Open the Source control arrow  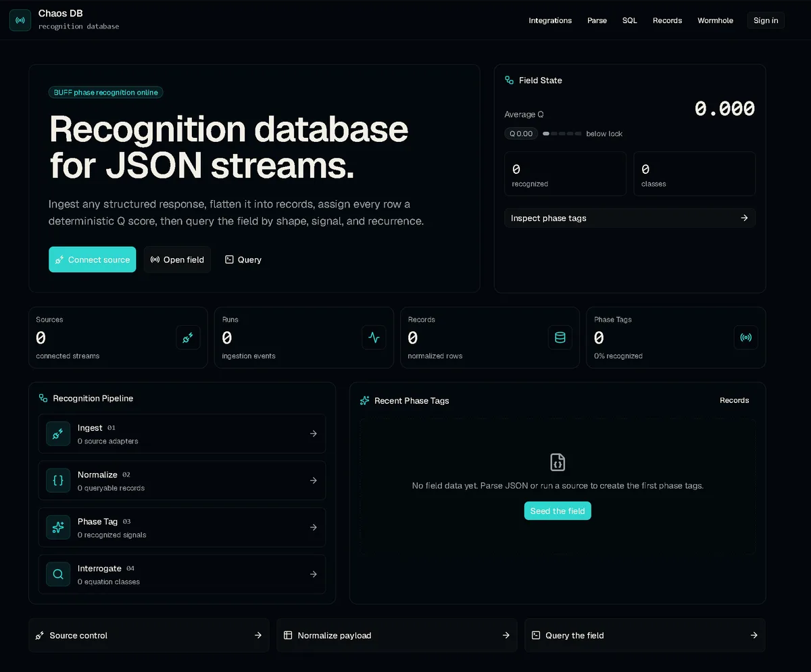click(258, 635)
